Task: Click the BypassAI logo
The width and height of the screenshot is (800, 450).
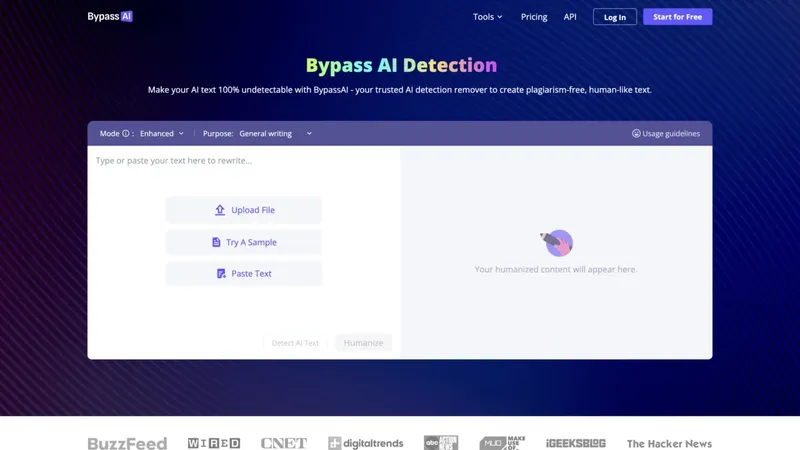Action: (110, 17)
